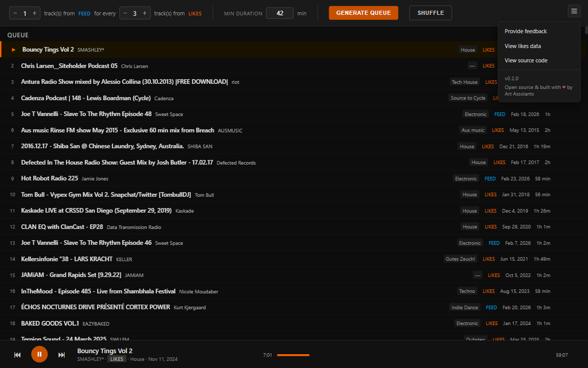Click FEED label on Hot Robot Radio row
This screenshot has height=368, width=588.
pyautogui.click(x=490, y=178)
